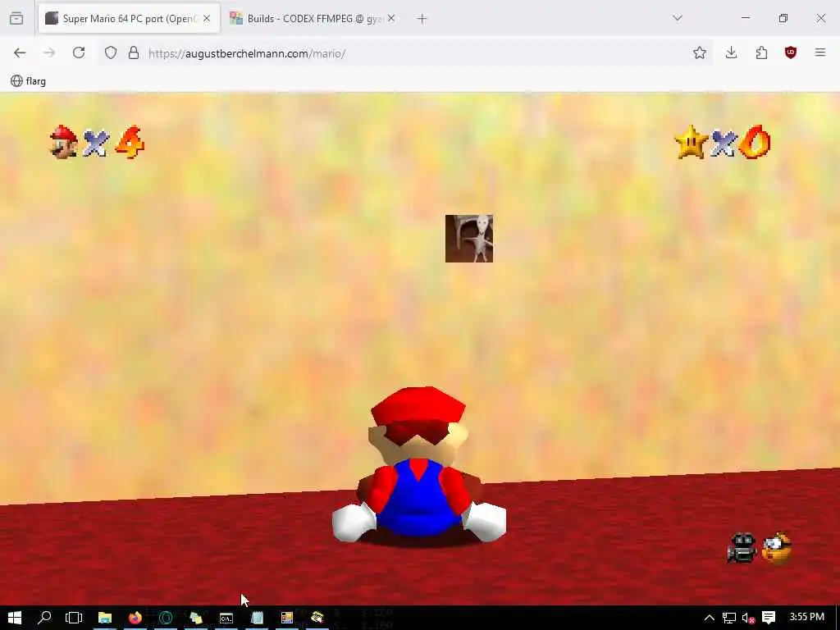Switch to Super Mario 64 PC port tab
The width and height of the screenshot is (840, 630).
(x=129, y=19)
